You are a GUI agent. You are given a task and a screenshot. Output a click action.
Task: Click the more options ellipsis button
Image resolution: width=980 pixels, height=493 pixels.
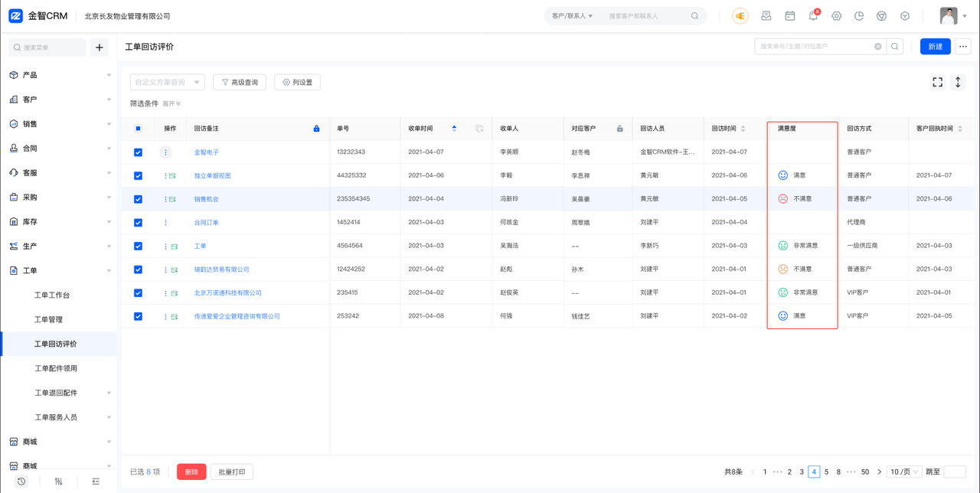tap(963, 47)
